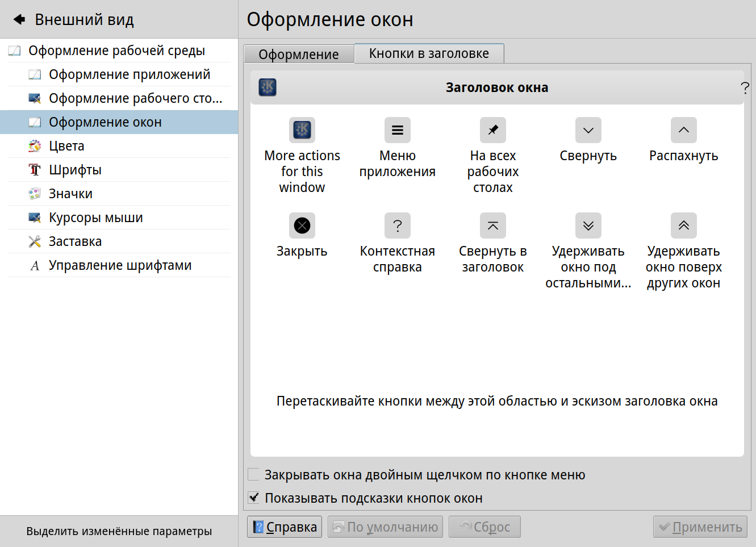Enable 'Закрывать окна двойным щелчком' checkbox
756x547 pixels.
click(254, 475)
